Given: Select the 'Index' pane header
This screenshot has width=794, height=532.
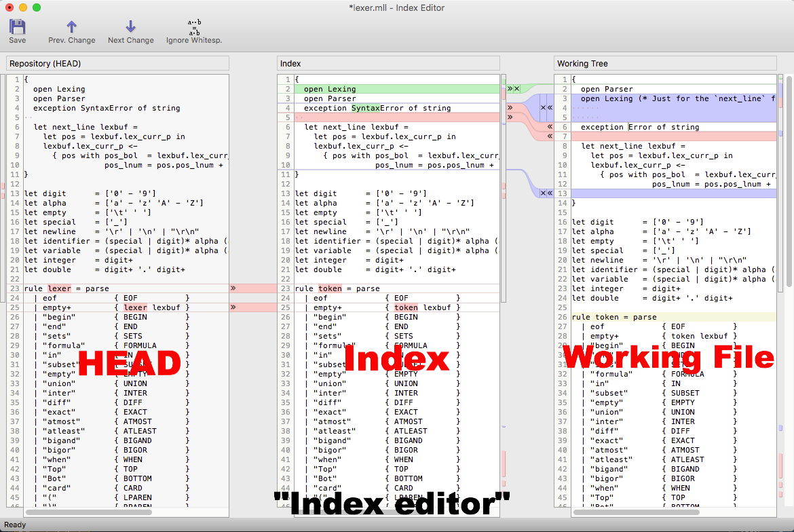Looking at the screenshot, I should [x=388, y=63].
